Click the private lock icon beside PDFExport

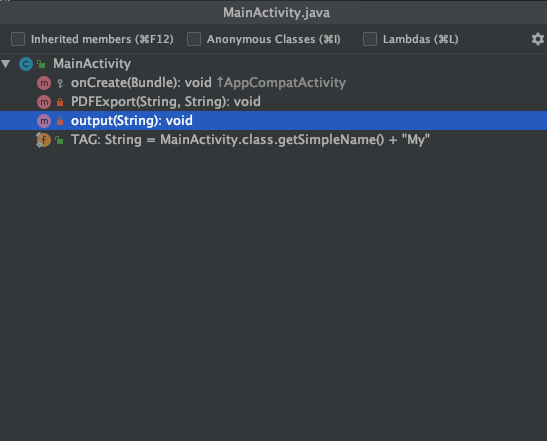[60, 102]
